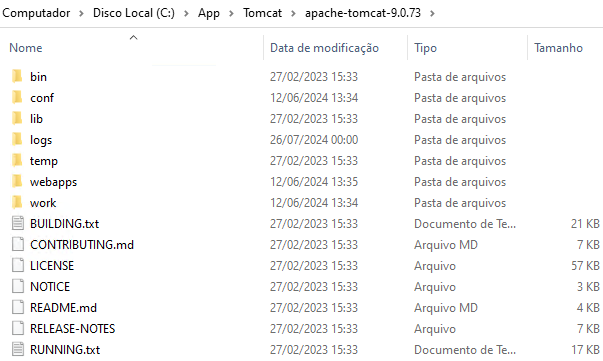Select the NOTICE file name
The width and height of the screenshot is (603, 361).
click(50, 286)
